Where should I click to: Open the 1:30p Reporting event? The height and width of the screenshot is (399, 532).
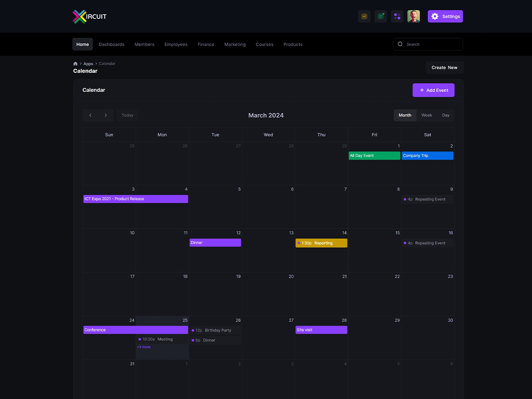(321, 243)
